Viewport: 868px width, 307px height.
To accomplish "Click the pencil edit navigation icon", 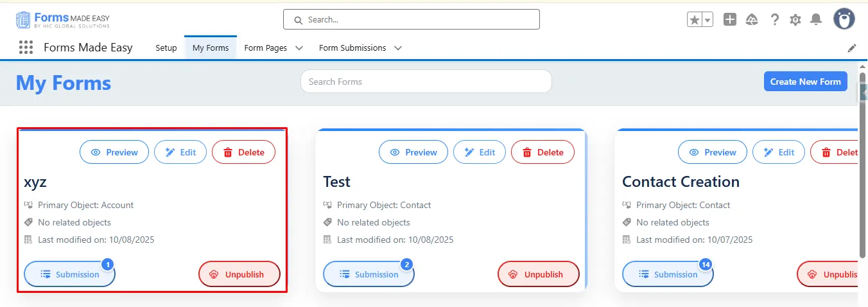I will click(x=852, y=48).
